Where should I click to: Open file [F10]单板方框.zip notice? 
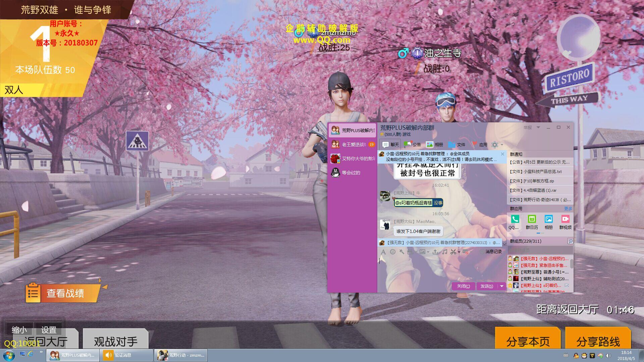coord(540,181)
